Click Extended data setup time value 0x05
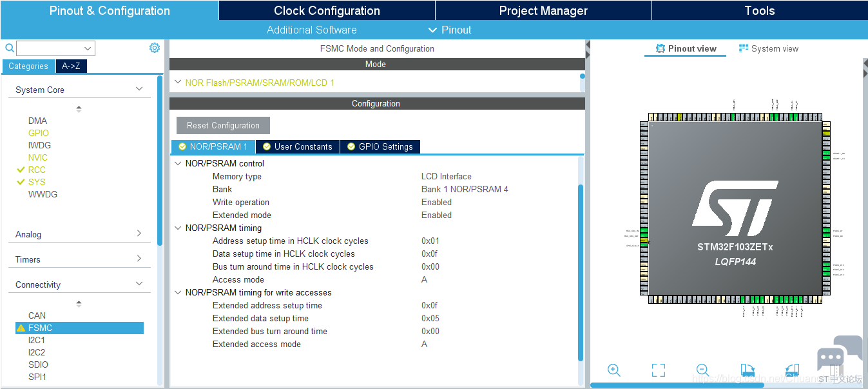The image size is (868, 389). click(430, 318)
